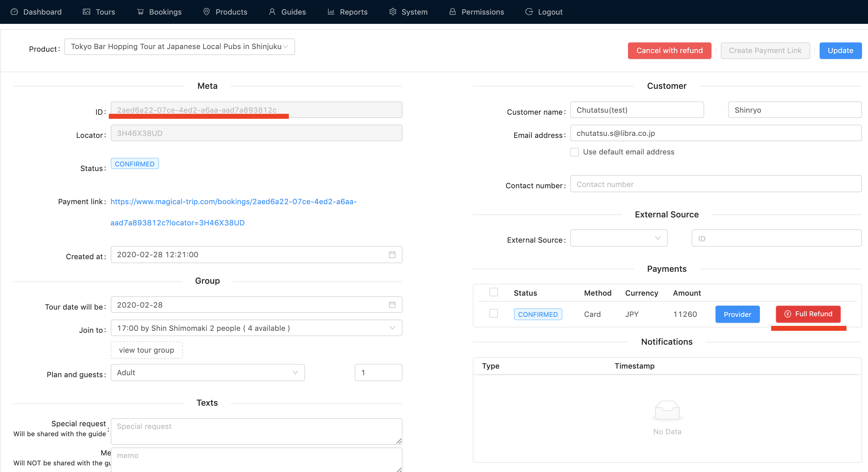Expand the Join to tour group dropdown
This screenshot has width=868, height=472.
[256, 328]
